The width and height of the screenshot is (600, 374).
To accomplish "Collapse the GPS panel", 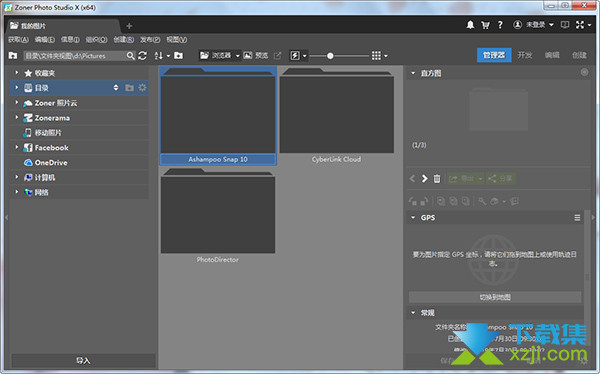I will pos(413,217).
